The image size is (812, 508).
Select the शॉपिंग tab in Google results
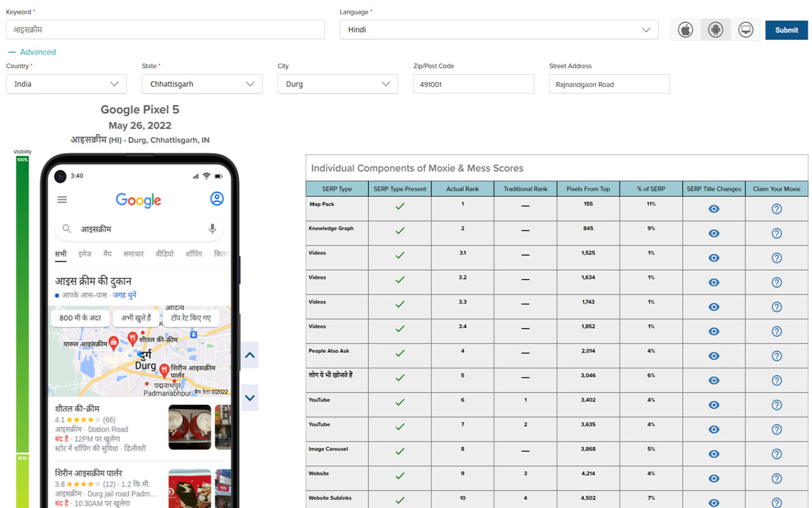[194, 254]
